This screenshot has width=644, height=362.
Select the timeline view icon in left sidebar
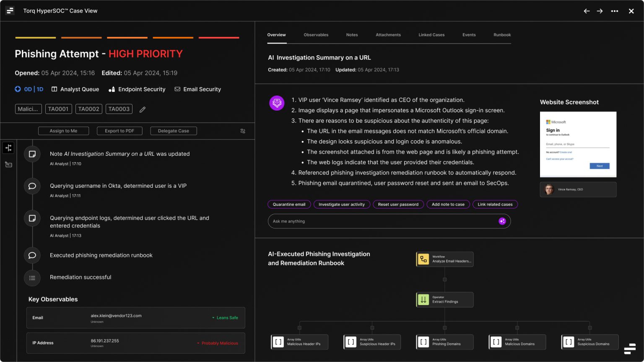tap(8, 147)
